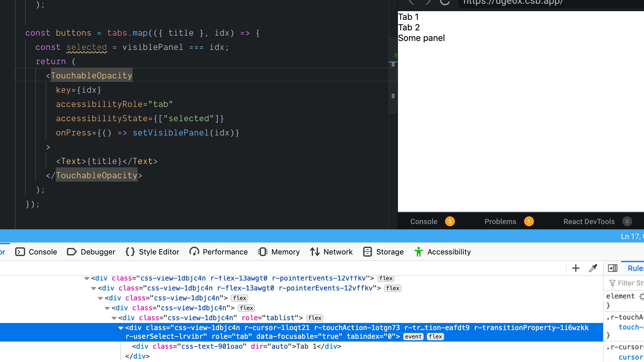
Task: Switch to the Problems tab
Action: click(500, 221)
